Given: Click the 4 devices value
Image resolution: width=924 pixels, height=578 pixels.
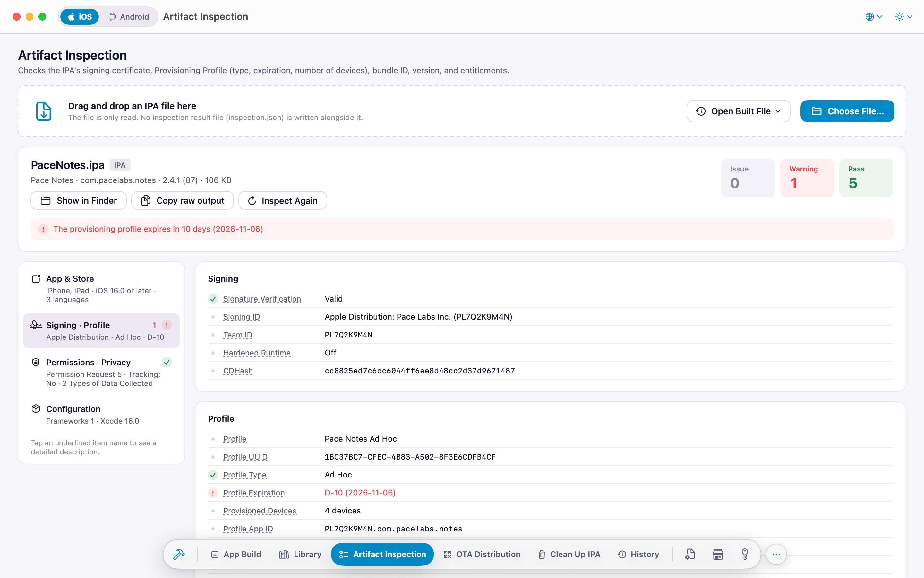Looking at the screenshot, I should click(343, 511).
